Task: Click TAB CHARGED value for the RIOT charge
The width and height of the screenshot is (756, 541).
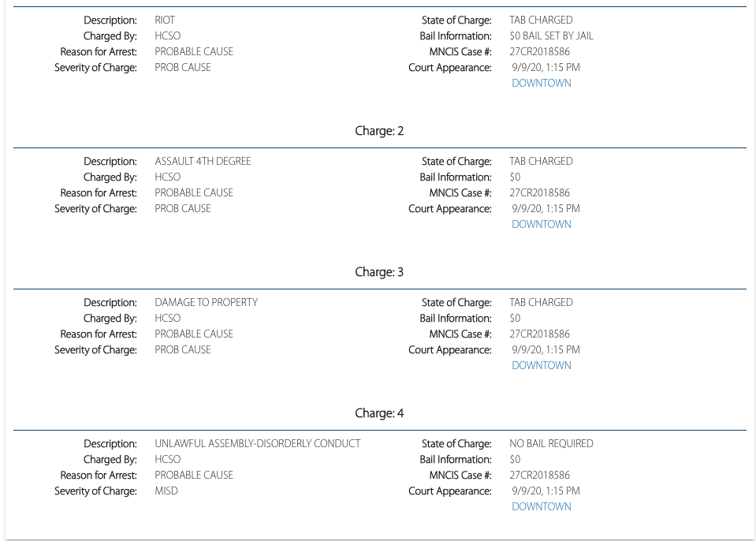Action: [541, 20]
